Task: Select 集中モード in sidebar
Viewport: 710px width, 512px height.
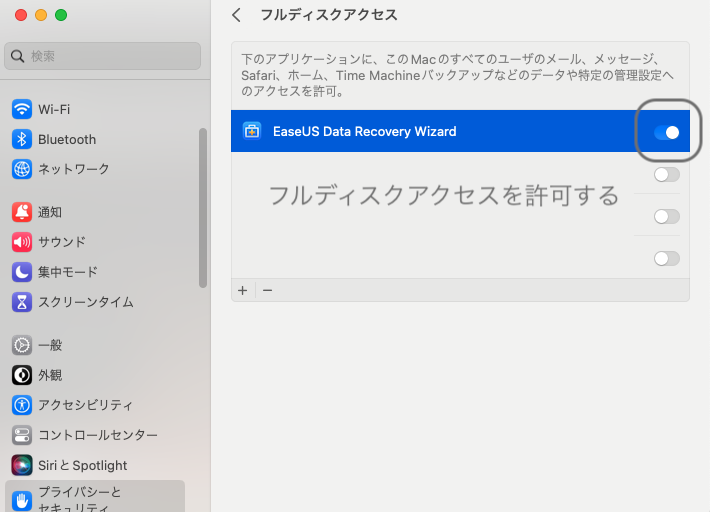Action: point(67,272)
